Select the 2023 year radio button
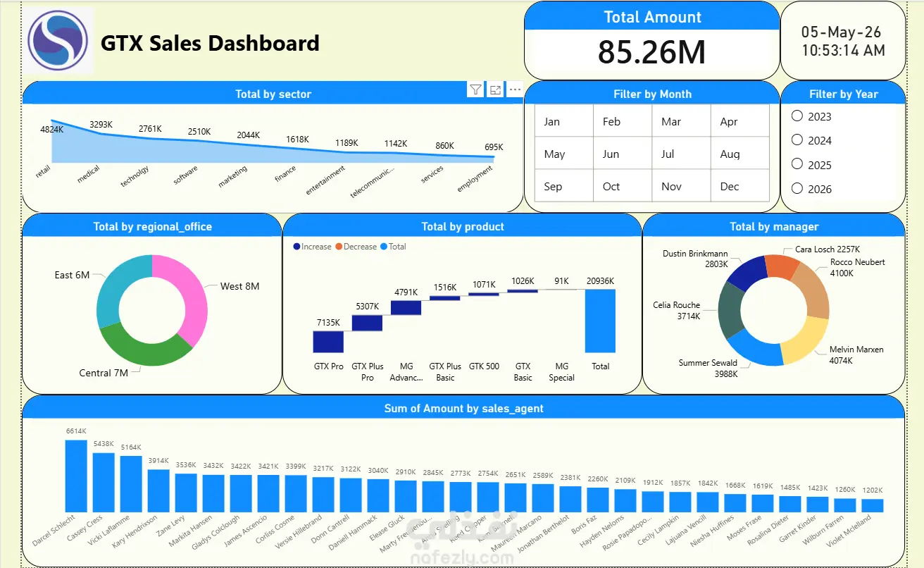This screenshot has width=924, height=568. coord(797,116)
